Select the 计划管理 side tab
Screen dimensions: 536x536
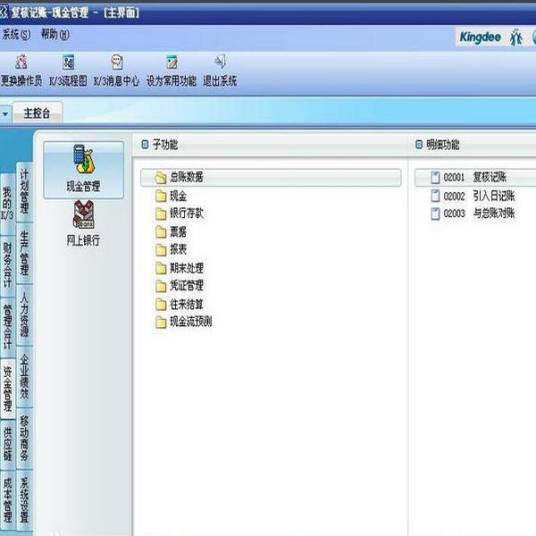click(x=24, y=191)
